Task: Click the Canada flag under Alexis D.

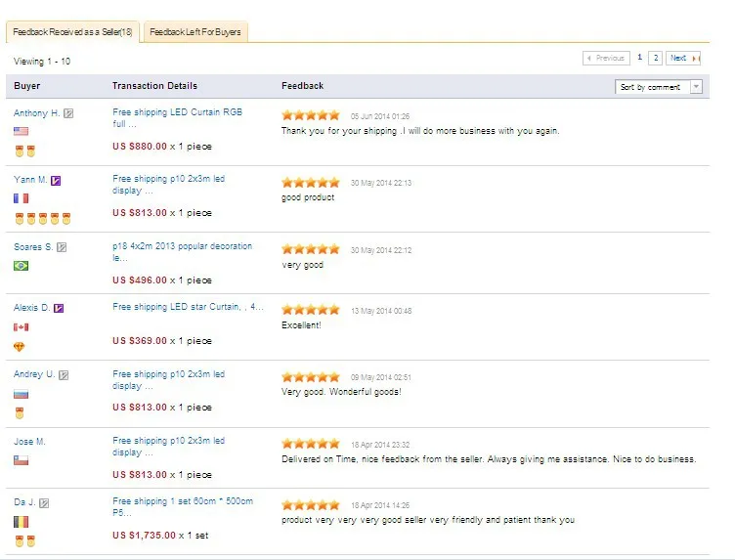Action: click(x=22, y=327)
